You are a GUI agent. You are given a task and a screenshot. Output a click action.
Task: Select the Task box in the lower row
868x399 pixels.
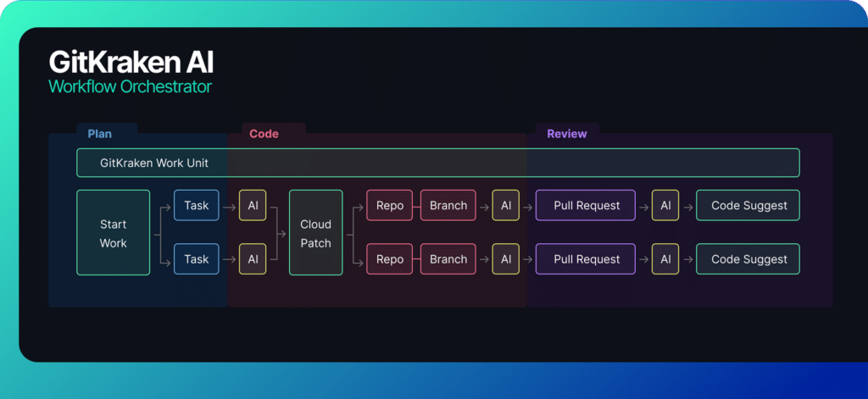[197, 259]
